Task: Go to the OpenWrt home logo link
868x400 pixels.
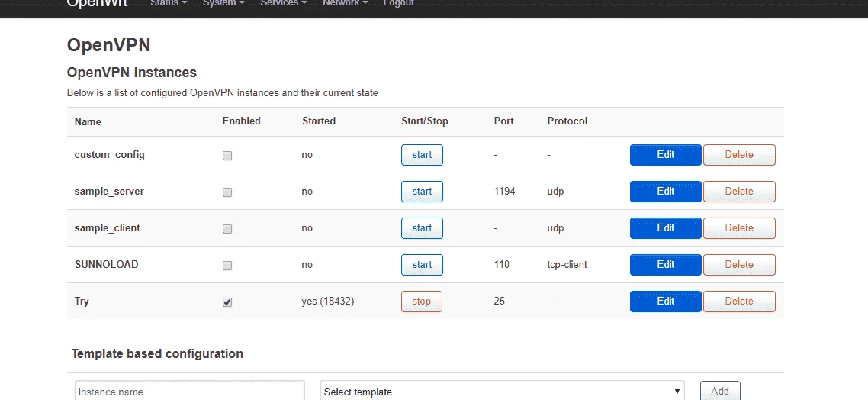Action: tap(98, 3)
